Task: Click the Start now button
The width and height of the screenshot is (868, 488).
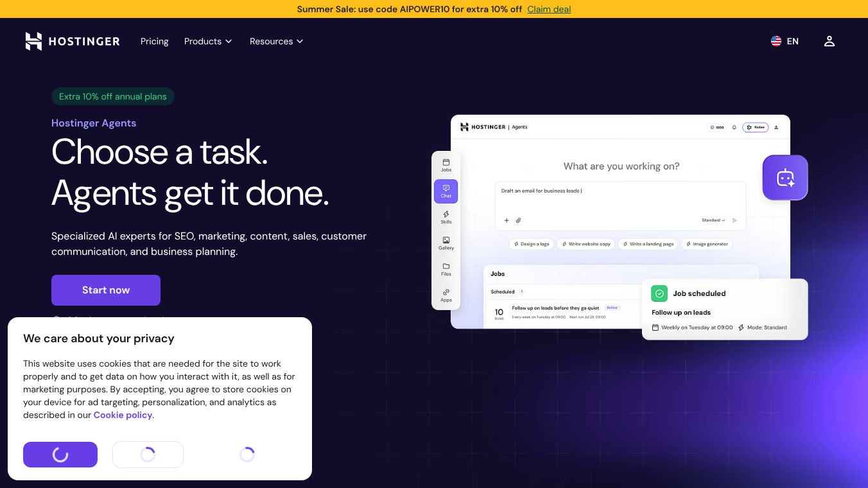Action: point(106,290)
